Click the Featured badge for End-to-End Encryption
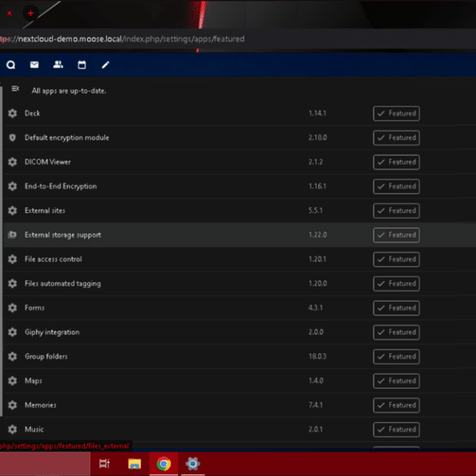Viewport: 476px width, 476px height. click(x=396, y=186)
